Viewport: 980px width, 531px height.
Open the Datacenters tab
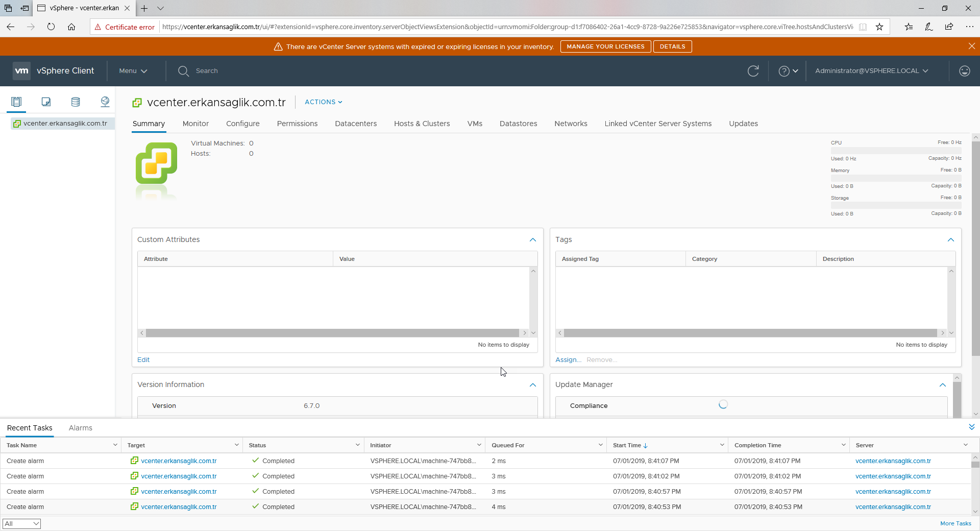356,124
